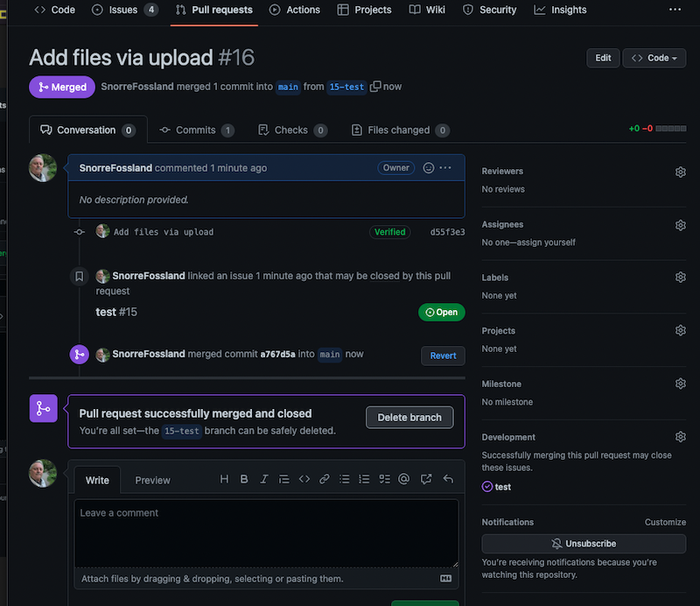
Task: Open the Reviewers settings gear
Action: coord(681,172)
